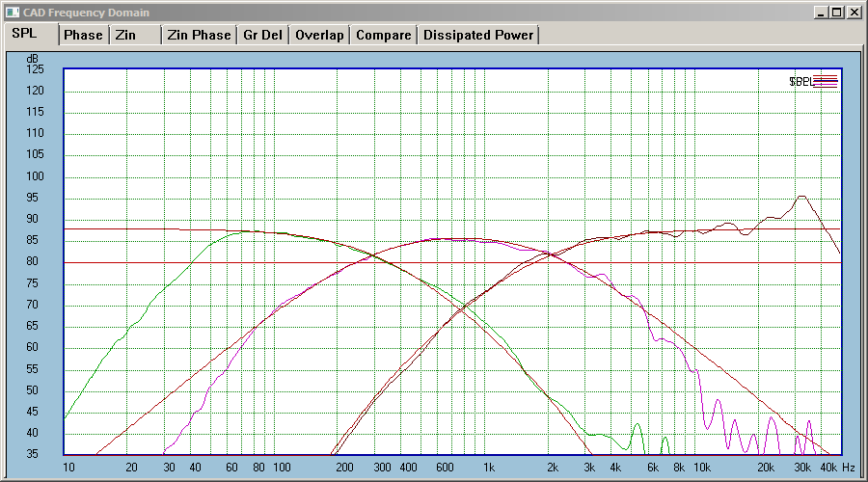
Task: Click the SPL legend in the graph corner
Action: pos(813,82)
